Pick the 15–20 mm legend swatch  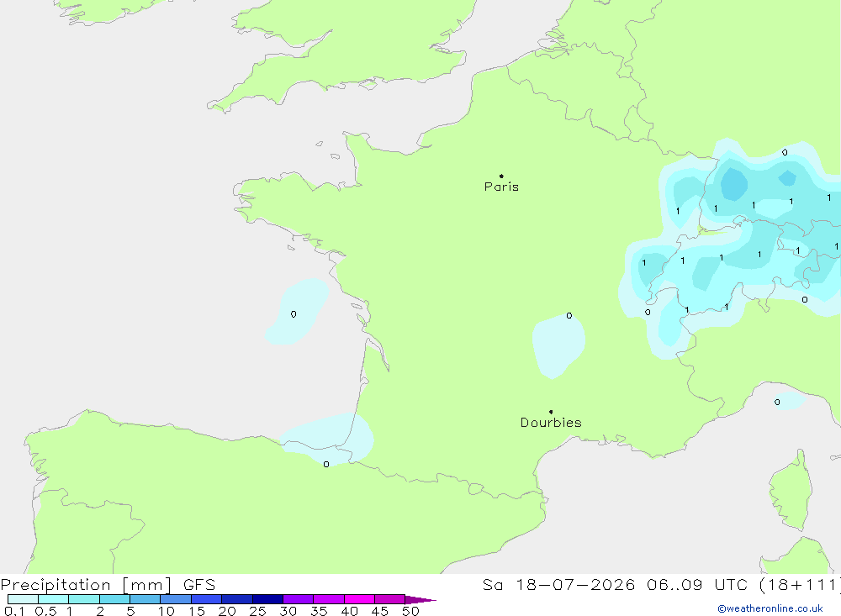pyautogui.click(x=207, y=599)
